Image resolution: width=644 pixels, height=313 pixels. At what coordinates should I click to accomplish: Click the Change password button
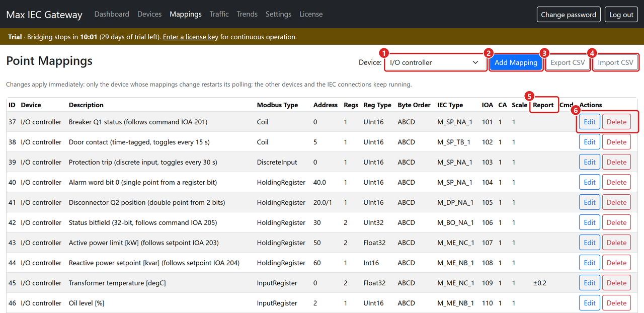[569, 15]
